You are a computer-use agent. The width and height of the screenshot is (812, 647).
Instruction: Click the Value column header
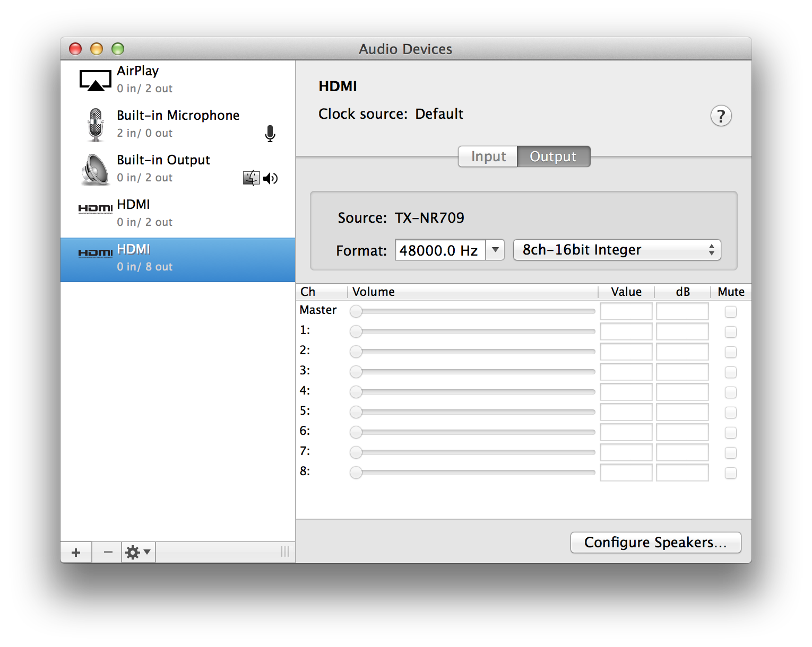click(x=626, y=292)
